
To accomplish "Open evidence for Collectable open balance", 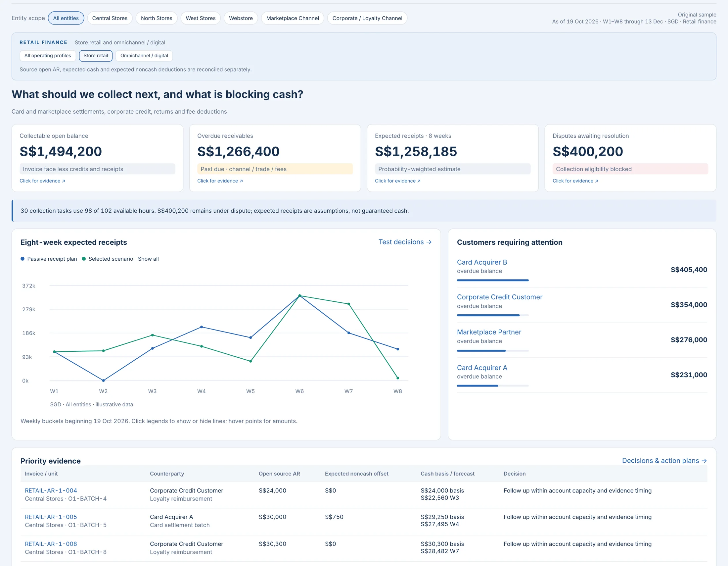I will (x=42, y=181).
